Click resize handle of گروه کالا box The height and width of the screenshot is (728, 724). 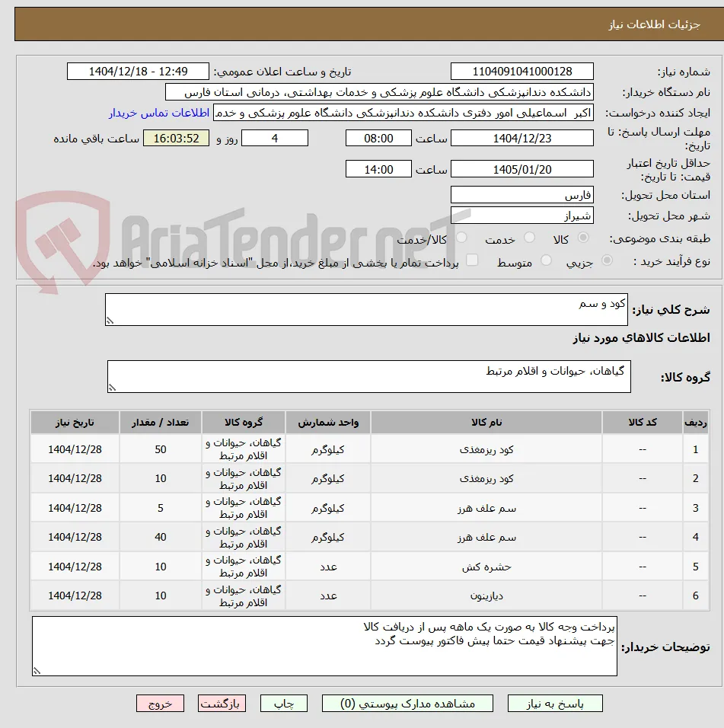[x=112, y=388]
